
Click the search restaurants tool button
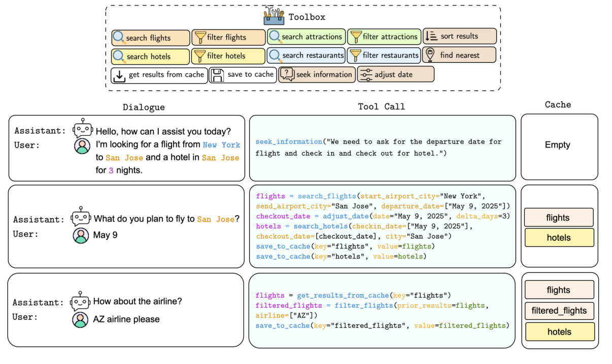(306, 55)
